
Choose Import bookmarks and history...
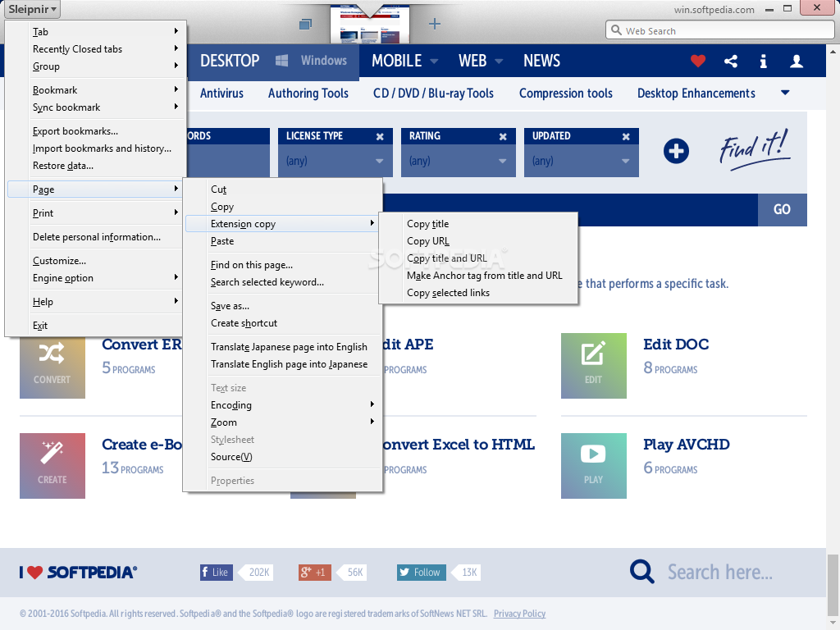(x=95, y=148)
